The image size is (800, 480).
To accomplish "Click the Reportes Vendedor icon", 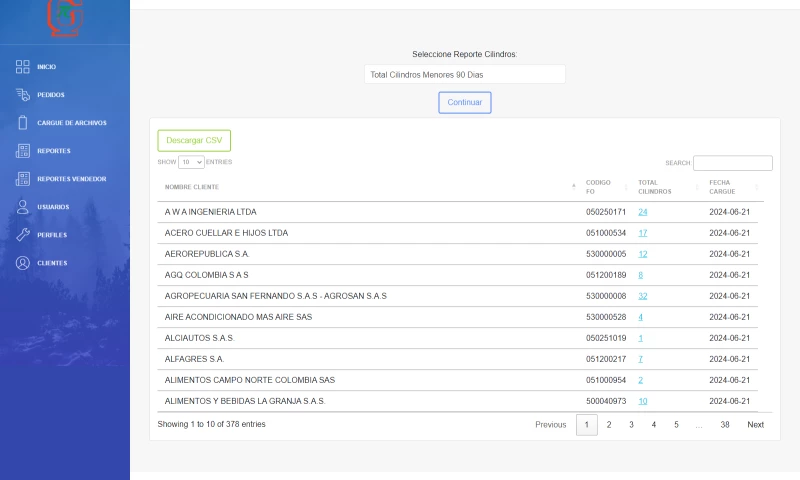I will pos(22,179).
